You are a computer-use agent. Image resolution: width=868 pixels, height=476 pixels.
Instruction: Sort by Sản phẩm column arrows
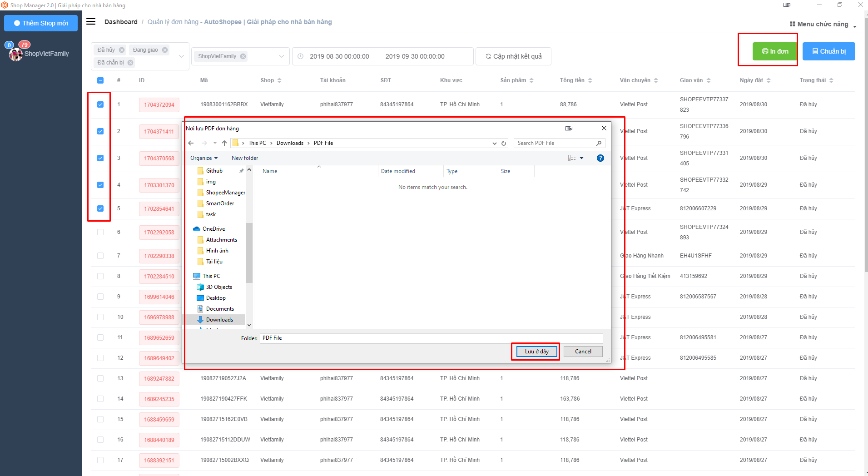[x=531, y=80]
